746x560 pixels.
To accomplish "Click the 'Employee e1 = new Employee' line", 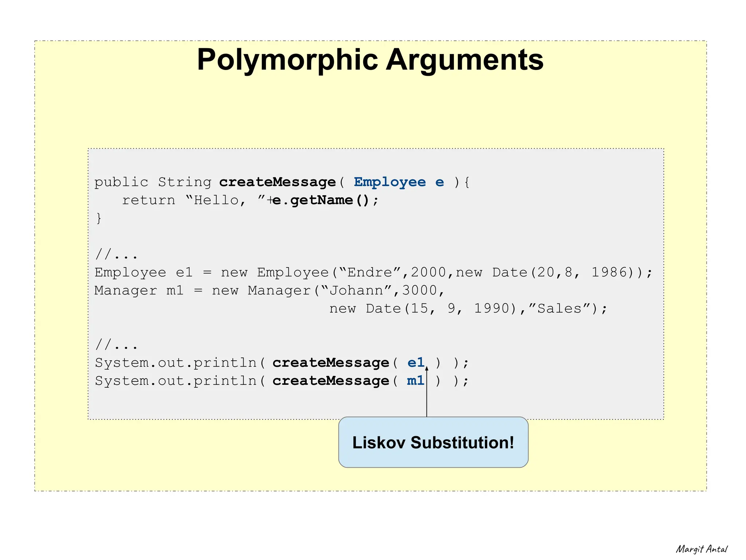I will 373,273.
